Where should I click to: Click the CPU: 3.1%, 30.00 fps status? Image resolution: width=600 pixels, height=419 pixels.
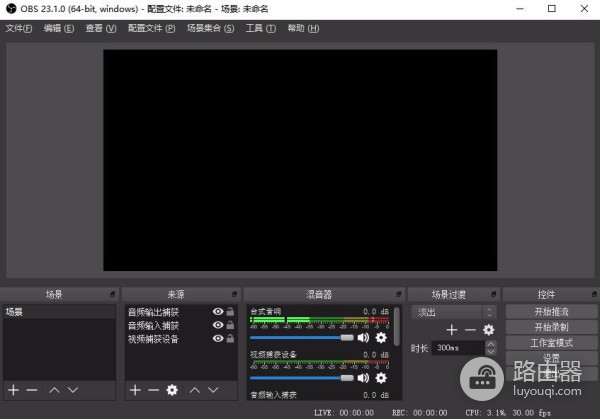click(508, 413)
